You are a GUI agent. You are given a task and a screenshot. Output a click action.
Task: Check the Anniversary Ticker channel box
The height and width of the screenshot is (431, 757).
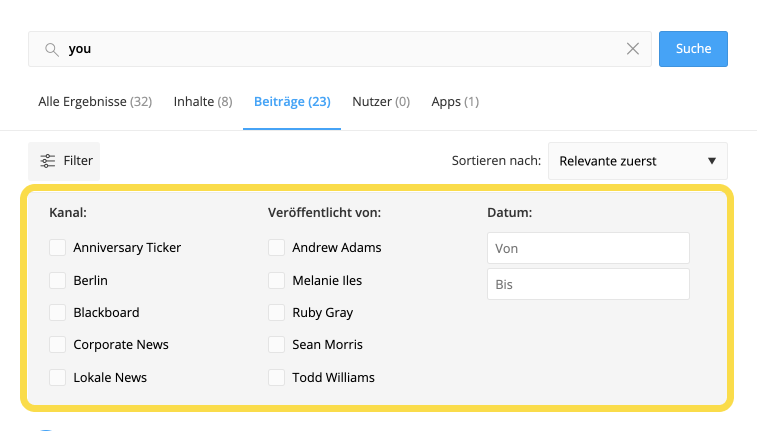click(57, 248)
